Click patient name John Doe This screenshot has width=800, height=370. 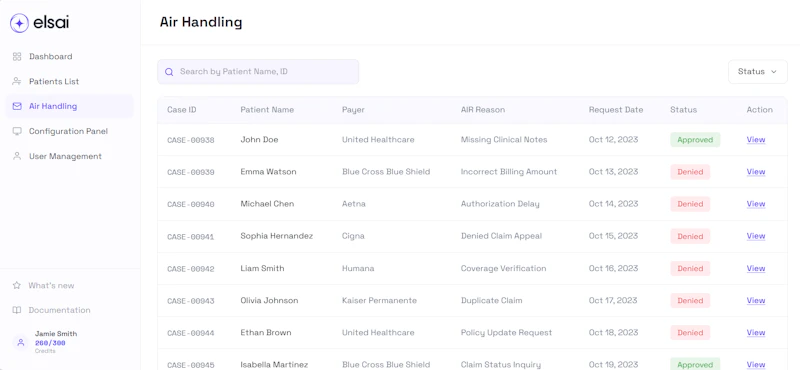[259, 139]
